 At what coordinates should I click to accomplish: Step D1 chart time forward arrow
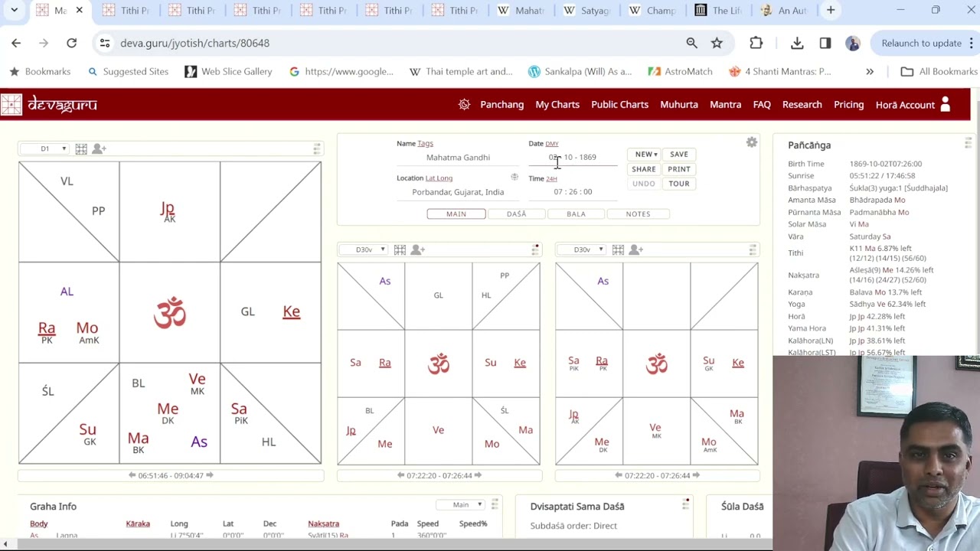click(x=209, y=475)
